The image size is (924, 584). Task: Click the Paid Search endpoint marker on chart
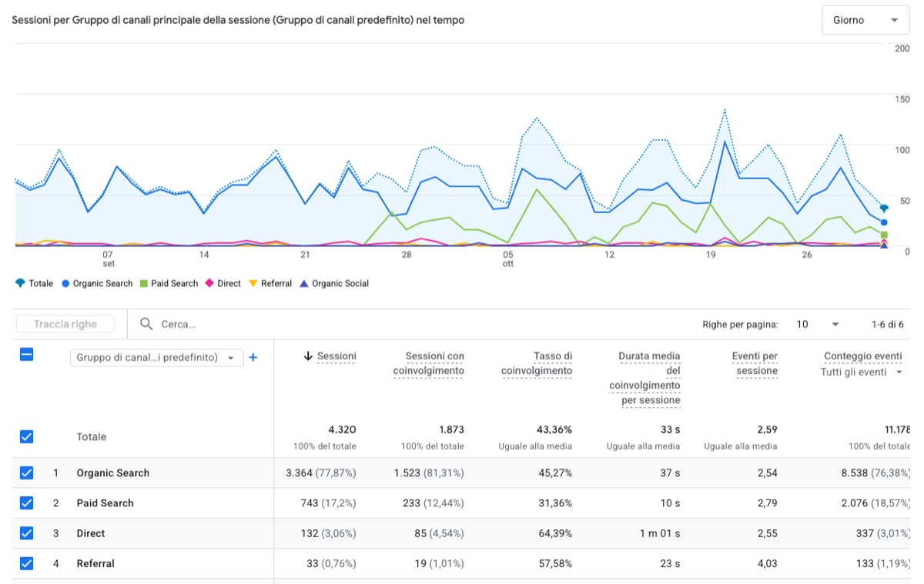tap(884, 235)
